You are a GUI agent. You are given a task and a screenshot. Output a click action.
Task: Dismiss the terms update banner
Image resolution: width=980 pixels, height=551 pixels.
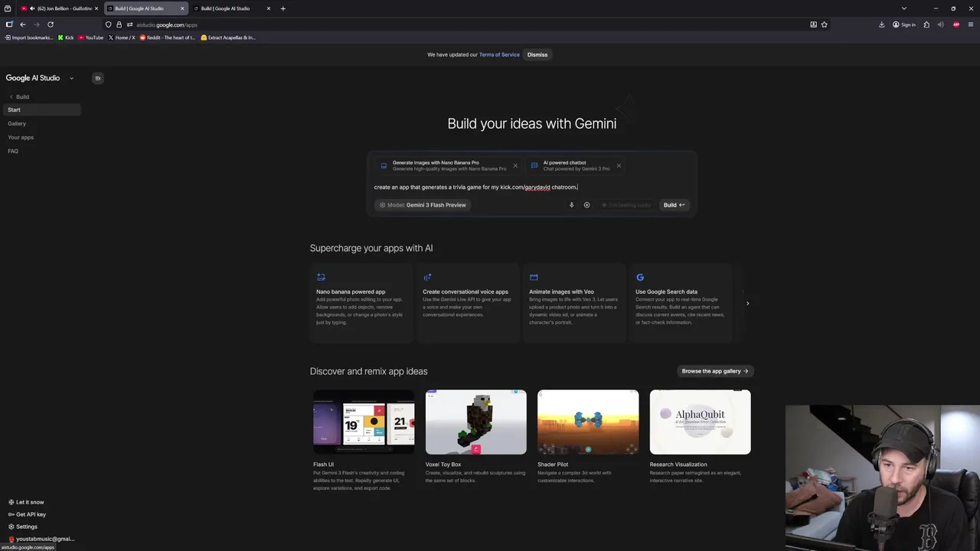point(537,54)
